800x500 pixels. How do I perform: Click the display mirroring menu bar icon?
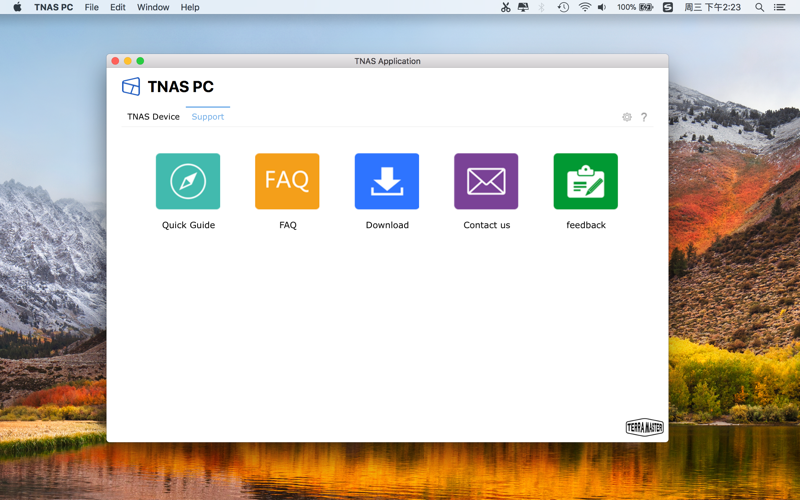coord(523,7)
